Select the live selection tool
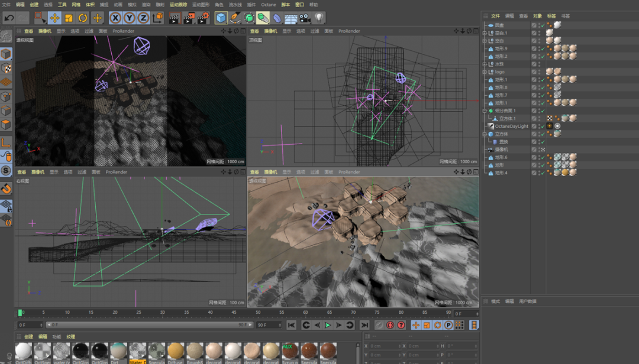This screenshot has width=639, height=364. (x=40, y=18)
